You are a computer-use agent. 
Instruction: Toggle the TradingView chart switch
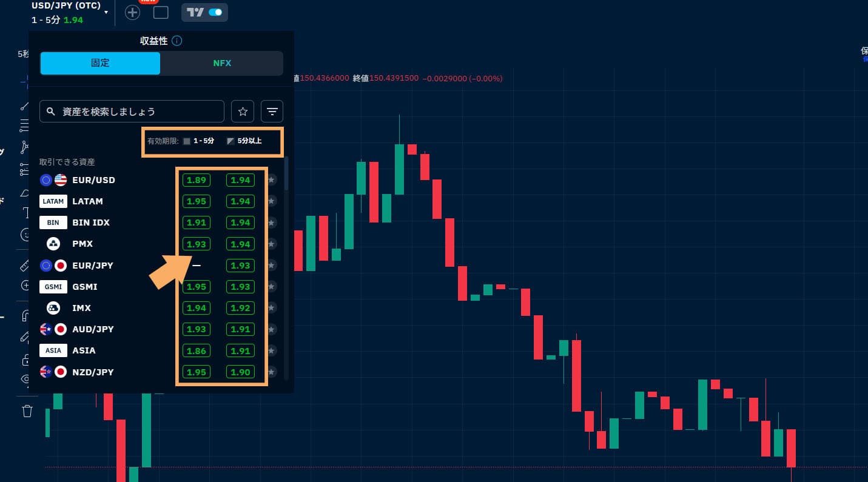pos(205,12)
